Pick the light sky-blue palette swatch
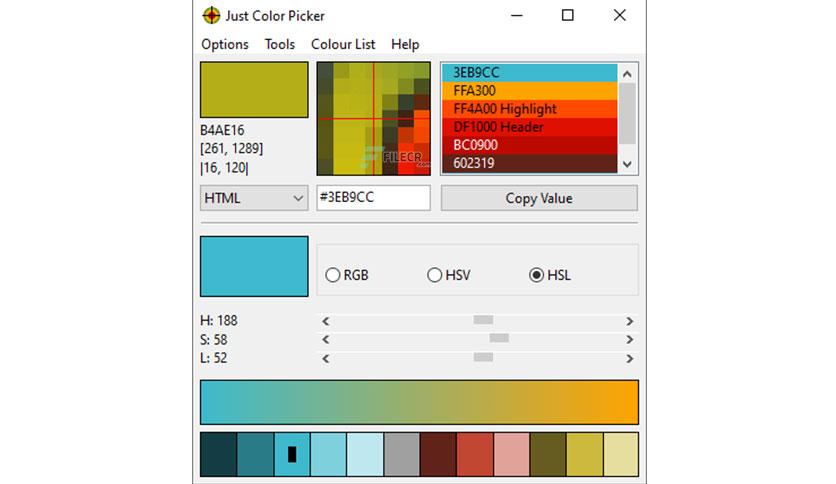Image resolution: width=836 pixels, height=484 pixels. pyautogui.click(x=328, y=455)
